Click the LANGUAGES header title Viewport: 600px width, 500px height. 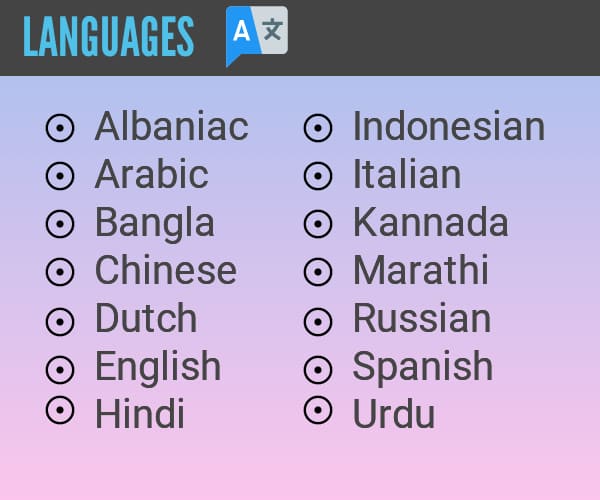109,37
